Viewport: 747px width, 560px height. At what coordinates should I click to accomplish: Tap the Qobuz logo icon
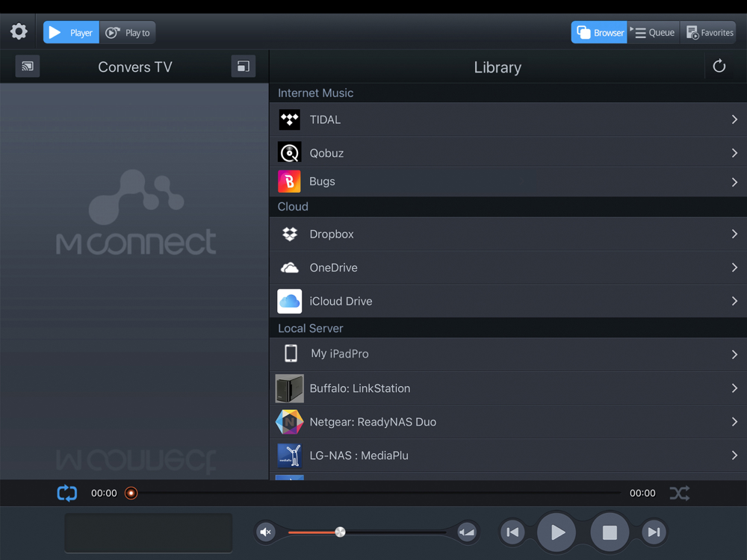point(289,153)
